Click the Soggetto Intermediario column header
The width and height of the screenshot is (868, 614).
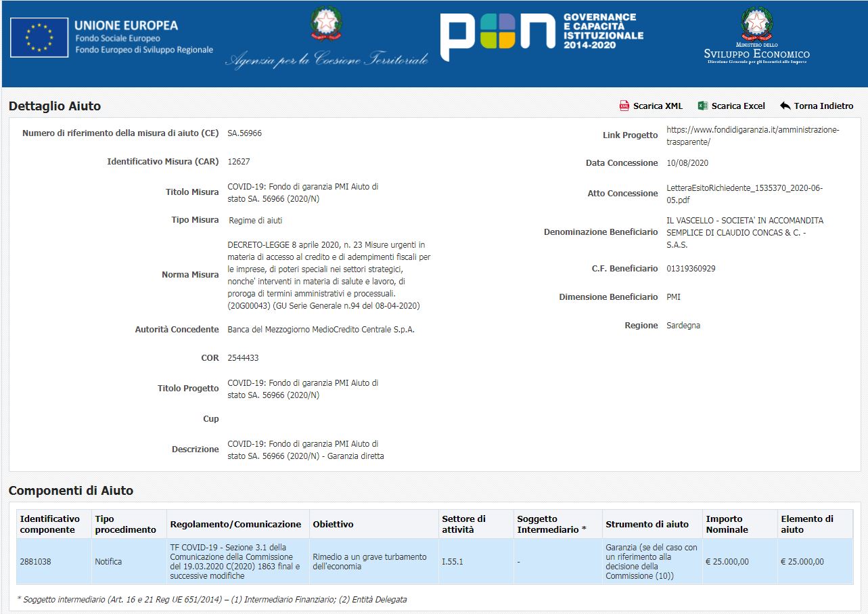click(x=557, y=524)
